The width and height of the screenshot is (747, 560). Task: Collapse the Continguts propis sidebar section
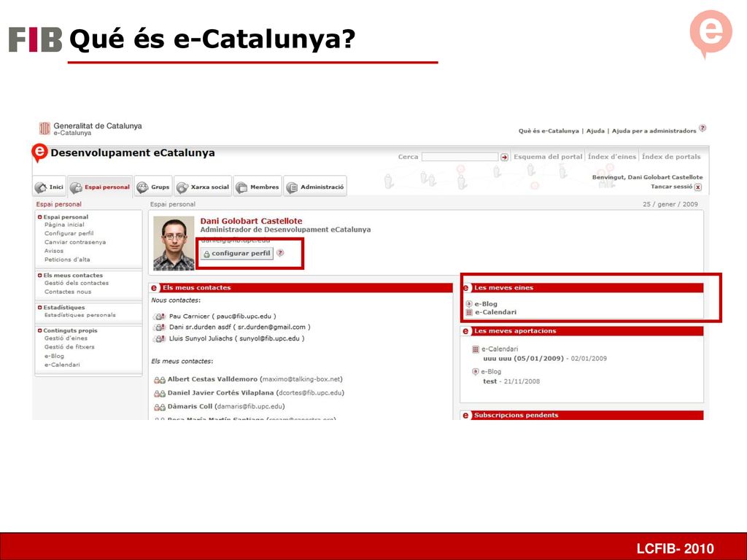point(40,330)
